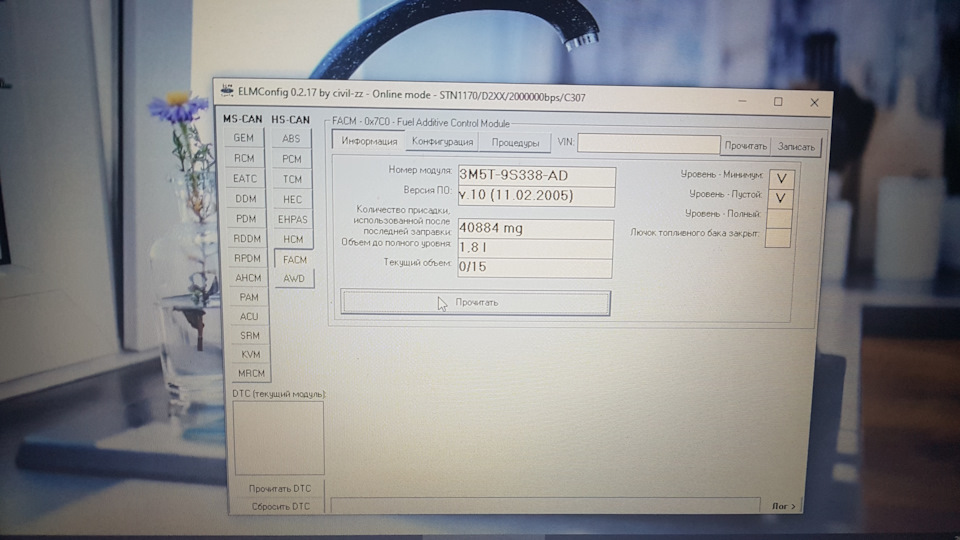Toggle the Уровень - Пустой checkbox
This screenshot has height=540, width=960.
(x=781, y=198)
